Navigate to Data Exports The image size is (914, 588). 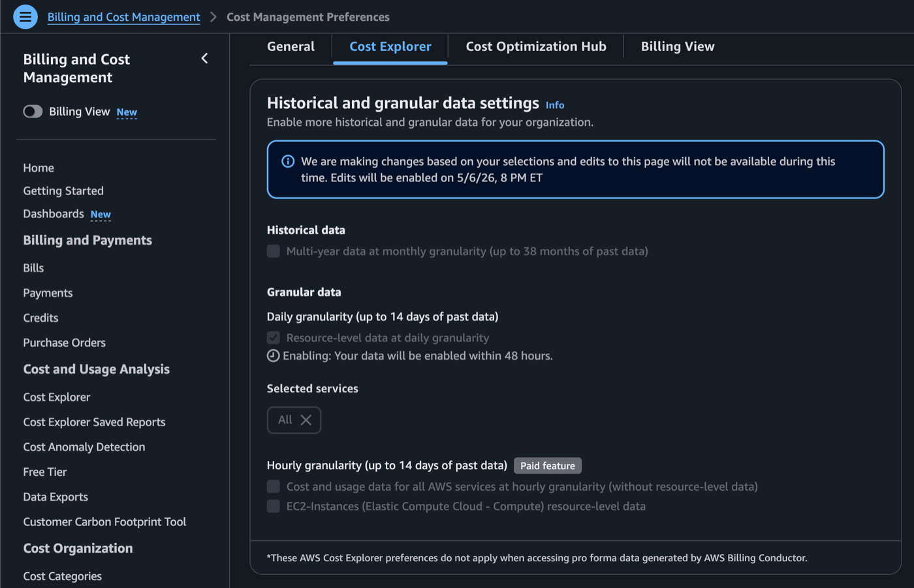pos(55,497)
